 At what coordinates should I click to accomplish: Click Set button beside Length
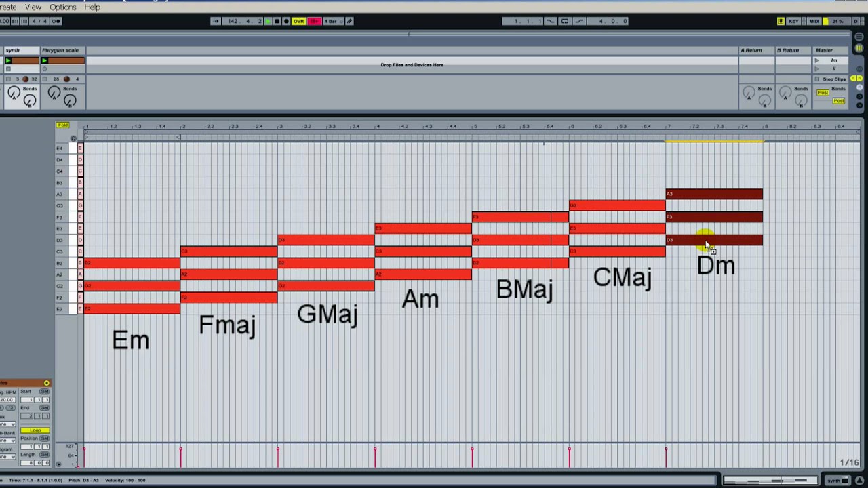point(45,455)
